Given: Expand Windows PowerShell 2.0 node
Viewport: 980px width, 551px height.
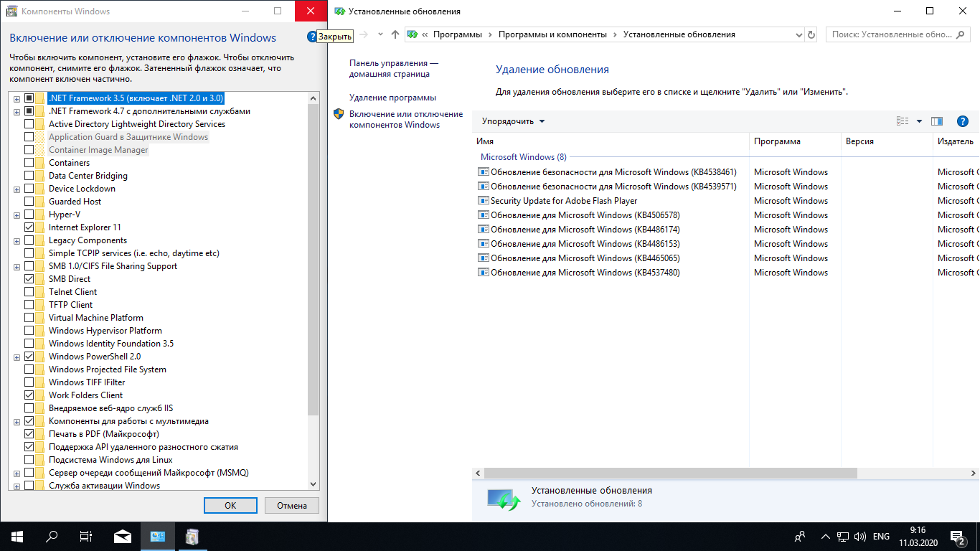Looking at the screenshot, I should click(x=17, y=357).
